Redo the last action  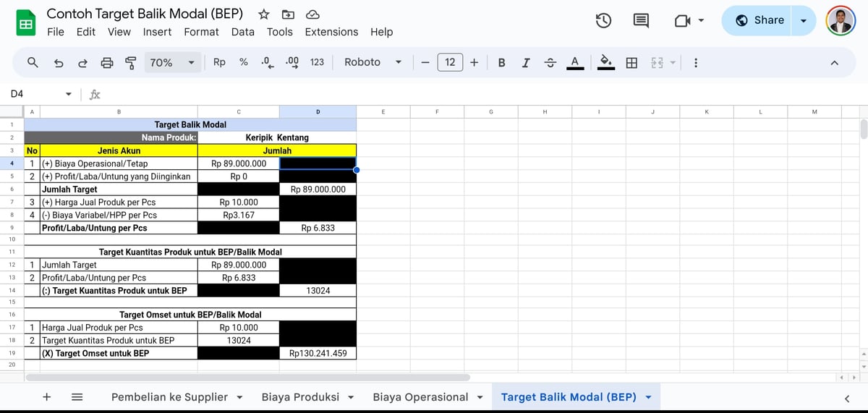[x=82, y=63]
